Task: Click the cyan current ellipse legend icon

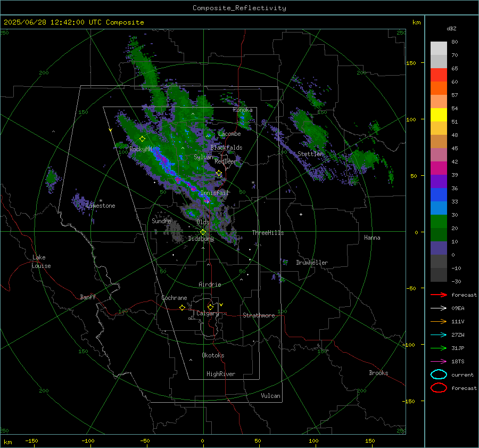Action: pyautogui.click(x=439, y=374)
